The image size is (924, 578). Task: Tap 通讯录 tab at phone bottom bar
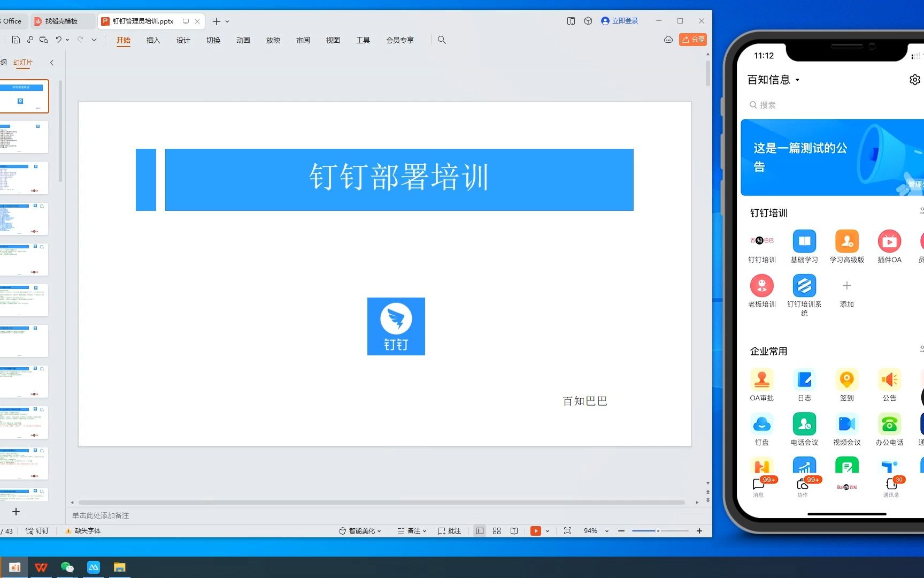891,488
